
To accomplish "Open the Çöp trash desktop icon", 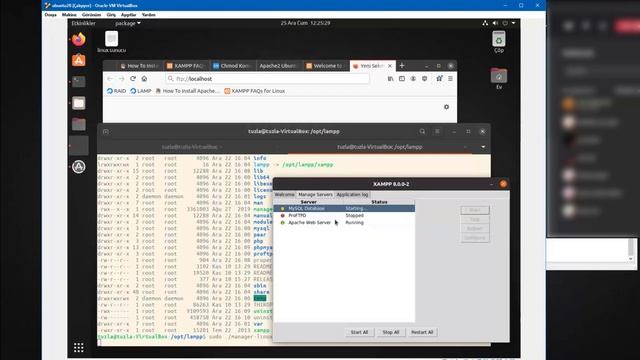I will tap(499, 42).
